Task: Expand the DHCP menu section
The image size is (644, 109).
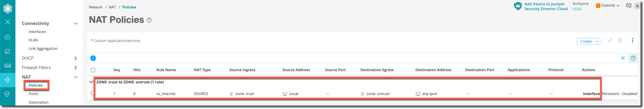Action: click(75, 58)
